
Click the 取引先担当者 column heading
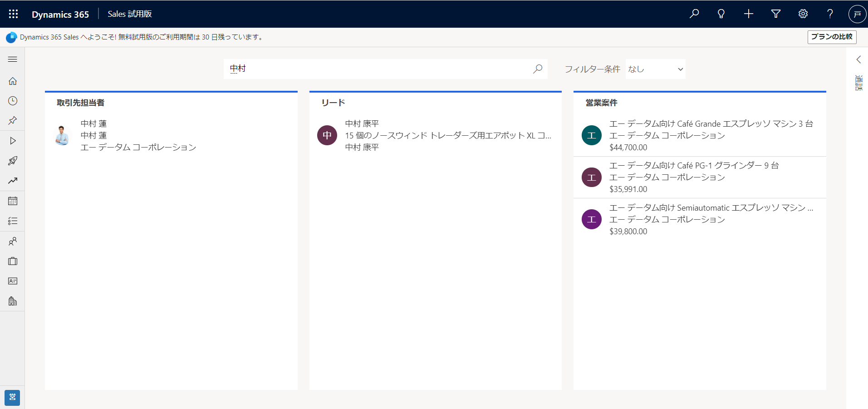pos(80,103)
